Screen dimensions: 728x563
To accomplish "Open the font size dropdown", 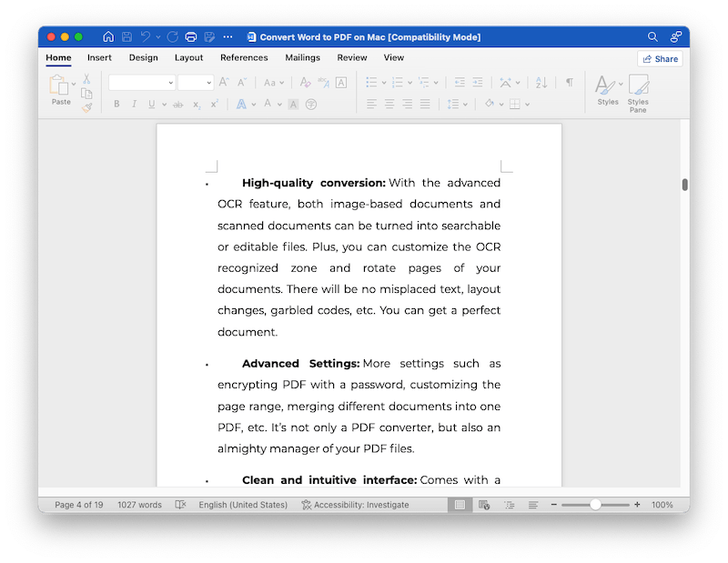I will pos(195,83).
